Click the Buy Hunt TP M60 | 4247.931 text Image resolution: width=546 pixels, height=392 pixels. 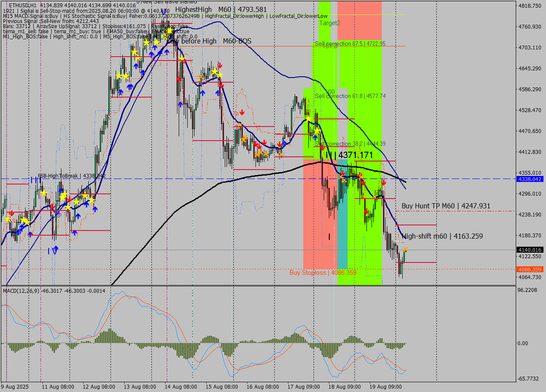coord(446,206)
